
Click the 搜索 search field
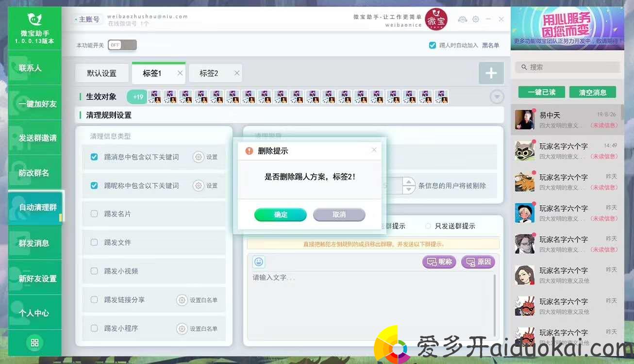pyautogui.click(x=568, y=67)
